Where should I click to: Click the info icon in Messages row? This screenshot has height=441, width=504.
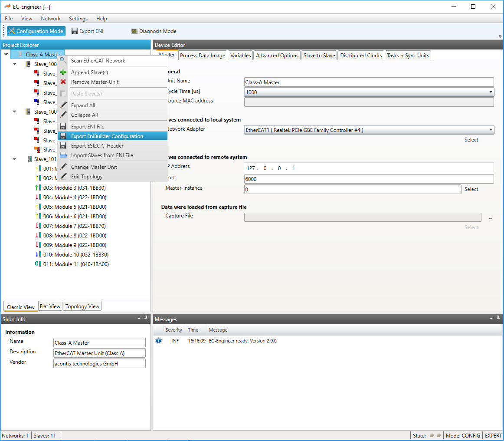tap(158, 341)
